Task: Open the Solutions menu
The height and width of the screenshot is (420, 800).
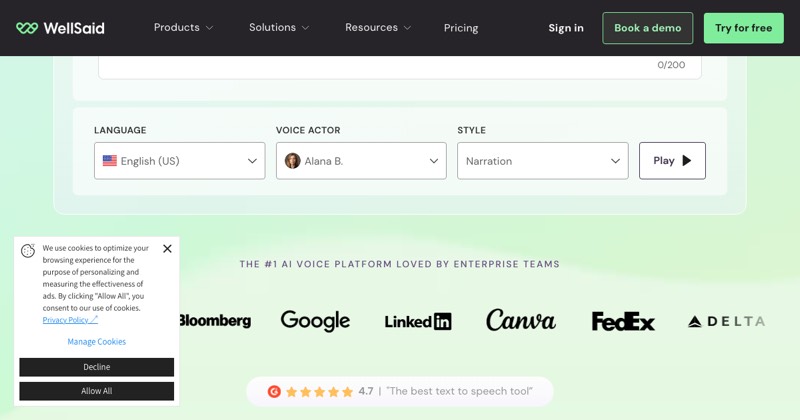Action: [x=279, y=28]
